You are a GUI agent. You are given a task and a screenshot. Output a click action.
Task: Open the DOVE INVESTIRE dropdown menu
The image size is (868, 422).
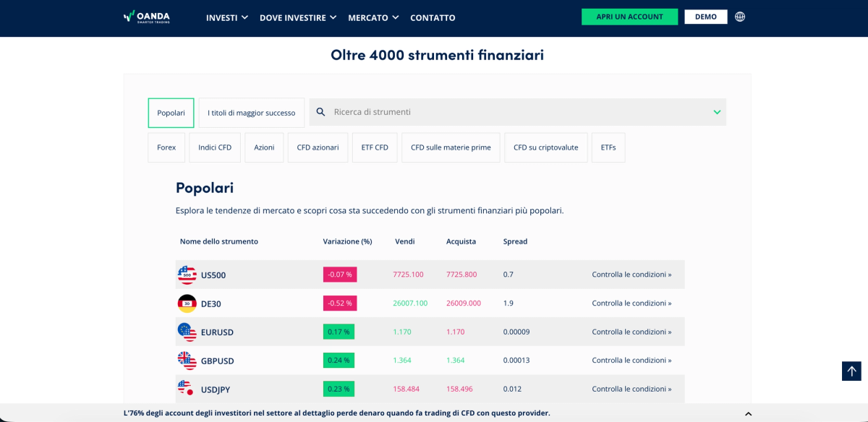point(298,17)
